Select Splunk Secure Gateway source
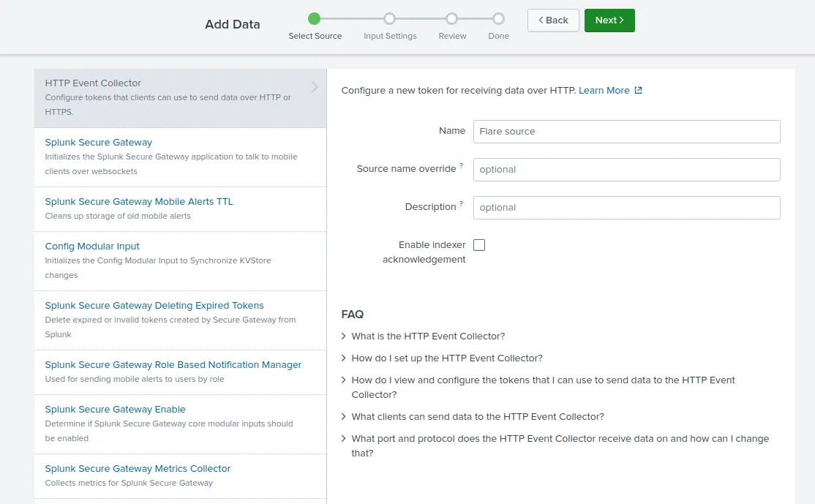 tap(98, 143)
